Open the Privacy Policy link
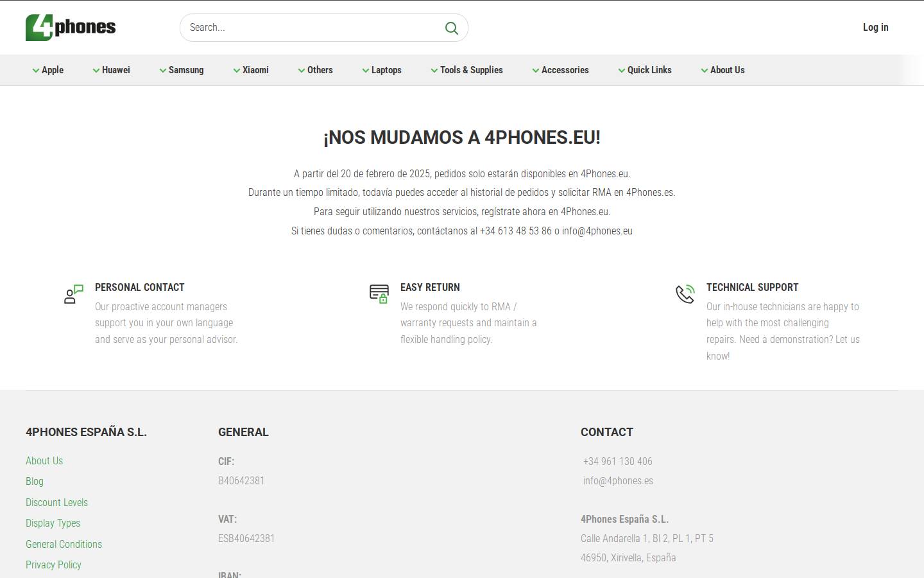The width and height of the screenshot is (924, 578). [53, 565]
